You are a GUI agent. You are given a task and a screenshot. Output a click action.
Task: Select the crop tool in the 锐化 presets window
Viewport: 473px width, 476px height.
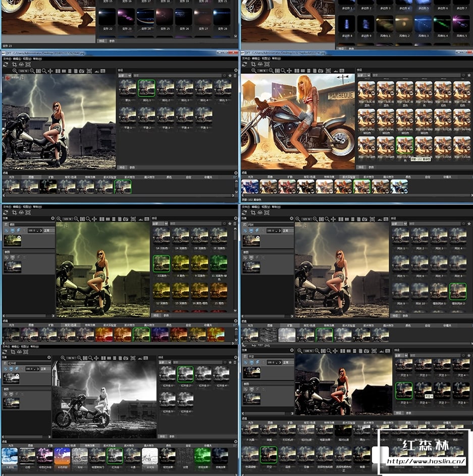click(14, 64)
